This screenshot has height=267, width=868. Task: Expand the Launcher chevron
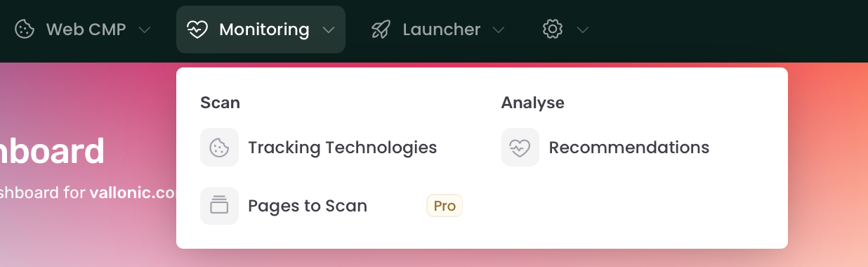[499, 30]
